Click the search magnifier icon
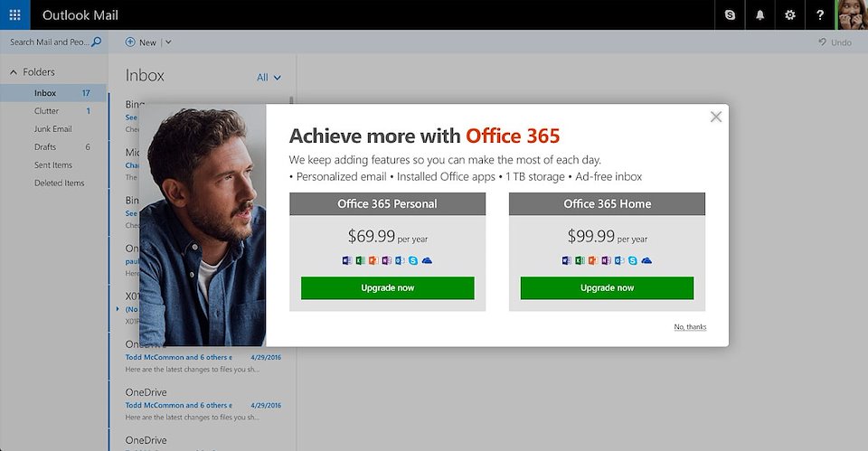Viewport: 868px width, 451px height. click(x=96, y=42)
